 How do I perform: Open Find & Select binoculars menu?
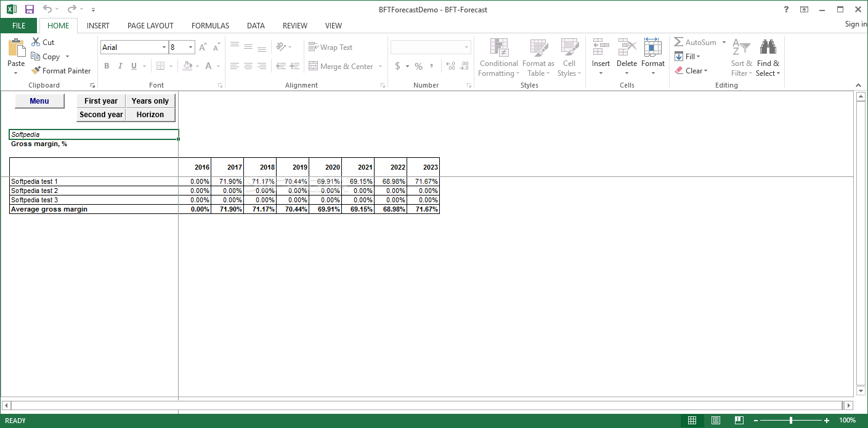768,57
